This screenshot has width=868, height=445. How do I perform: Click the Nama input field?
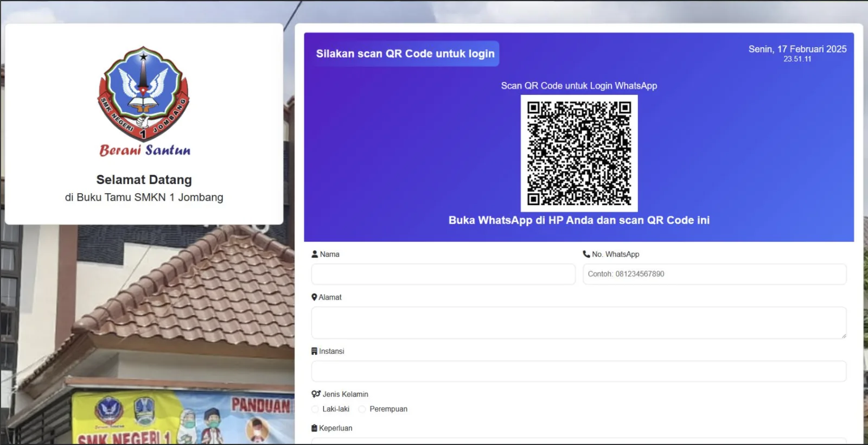coord(443,274)
